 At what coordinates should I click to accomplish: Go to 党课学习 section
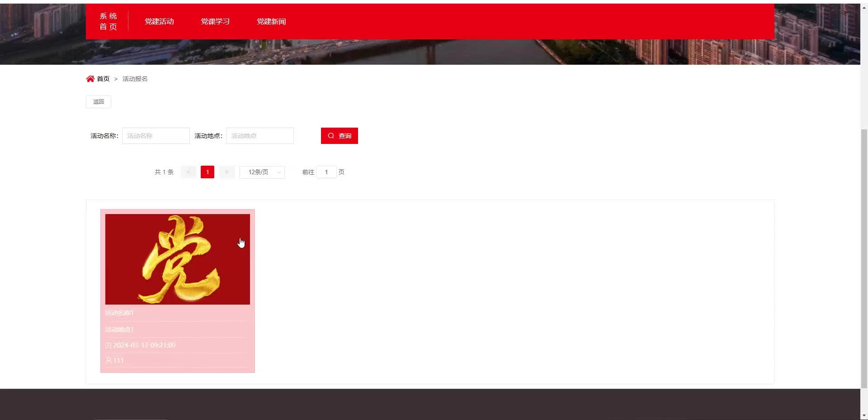pyautogui.click(x=215, y=21)
